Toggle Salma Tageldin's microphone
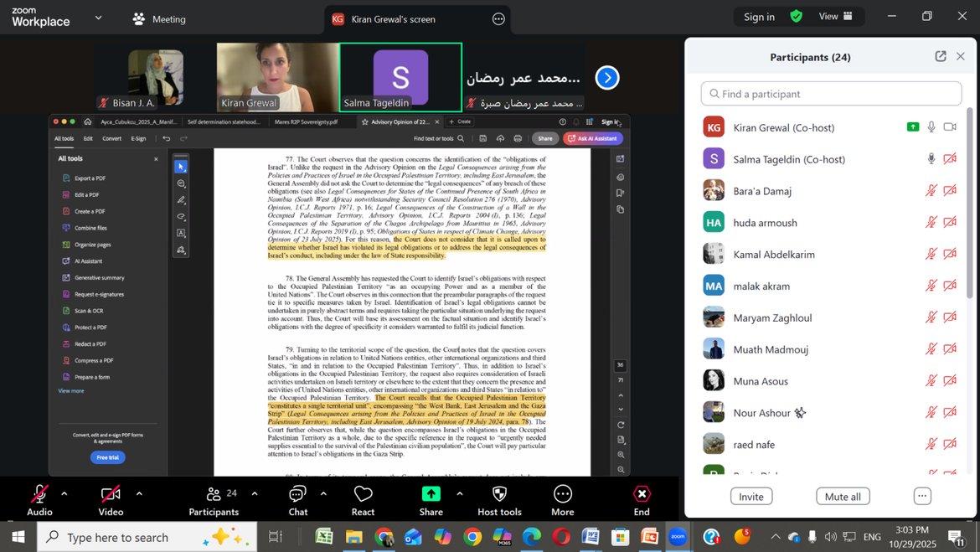Screen dimensions: 980x552 point(931,159)
